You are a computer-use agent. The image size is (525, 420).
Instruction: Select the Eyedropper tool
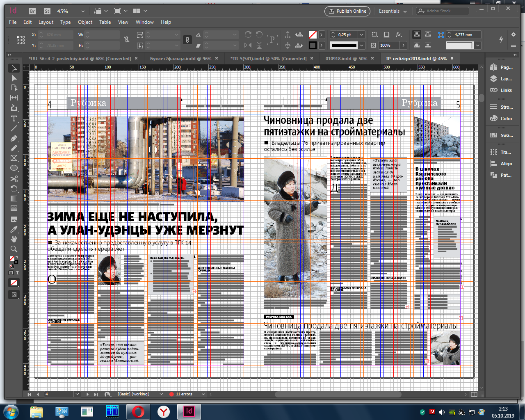14,229
